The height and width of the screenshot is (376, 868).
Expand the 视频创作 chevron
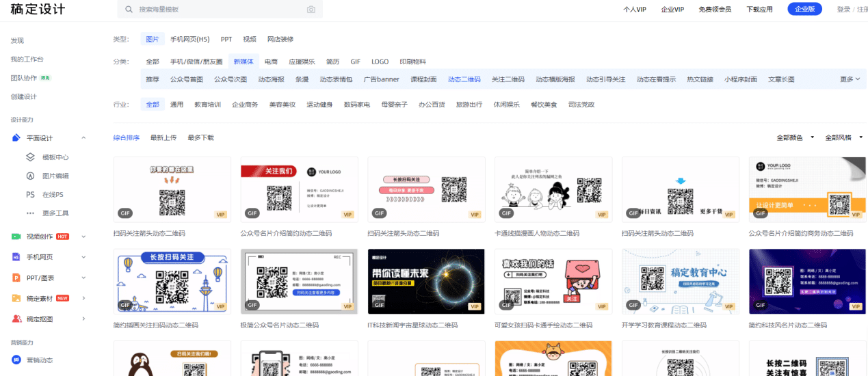tap(83, 237)
